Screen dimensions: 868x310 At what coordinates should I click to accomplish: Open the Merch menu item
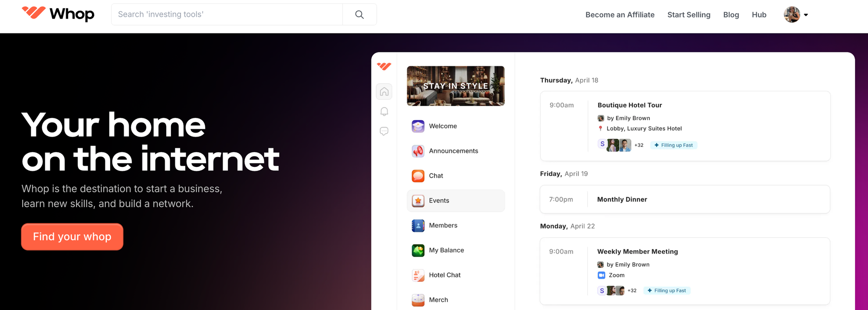pos(456,300)
